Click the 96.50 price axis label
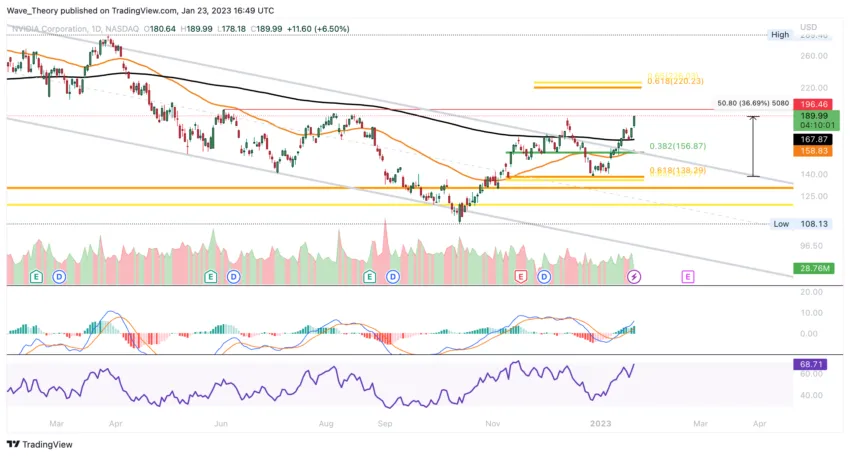 click(812, 246)
